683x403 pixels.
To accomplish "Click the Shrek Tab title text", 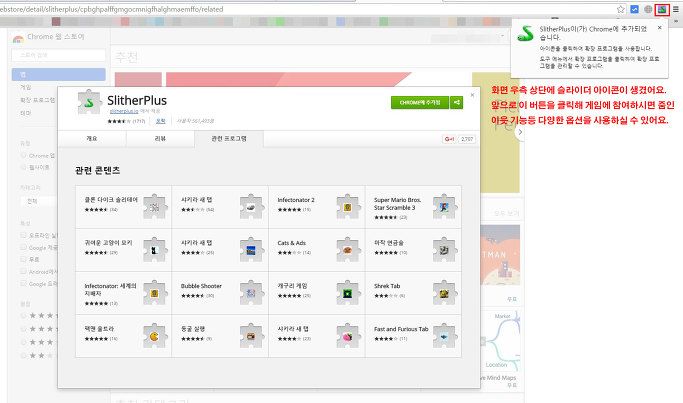I will (x=387, y=286).
